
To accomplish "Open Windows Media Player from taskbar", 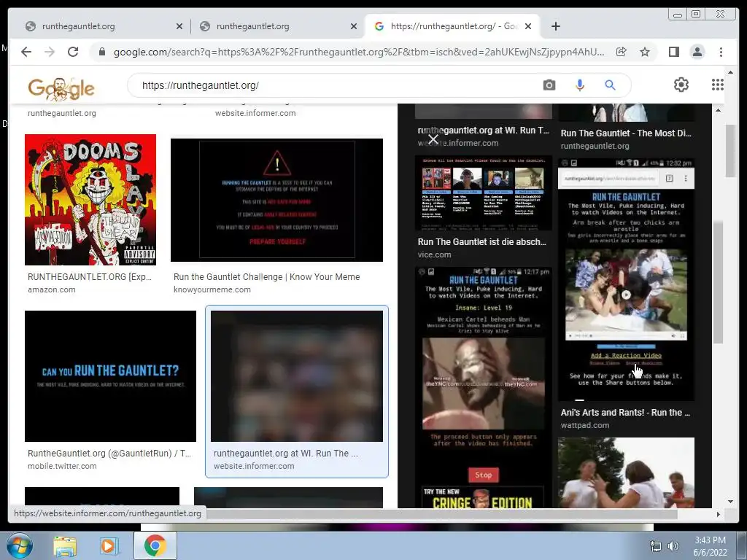I will pyautogui.click(x=109, y=545).
